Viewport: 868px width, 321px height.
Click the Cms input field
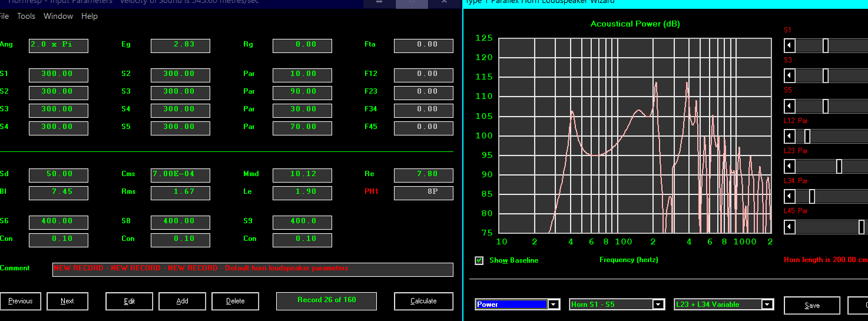point(180,175)
